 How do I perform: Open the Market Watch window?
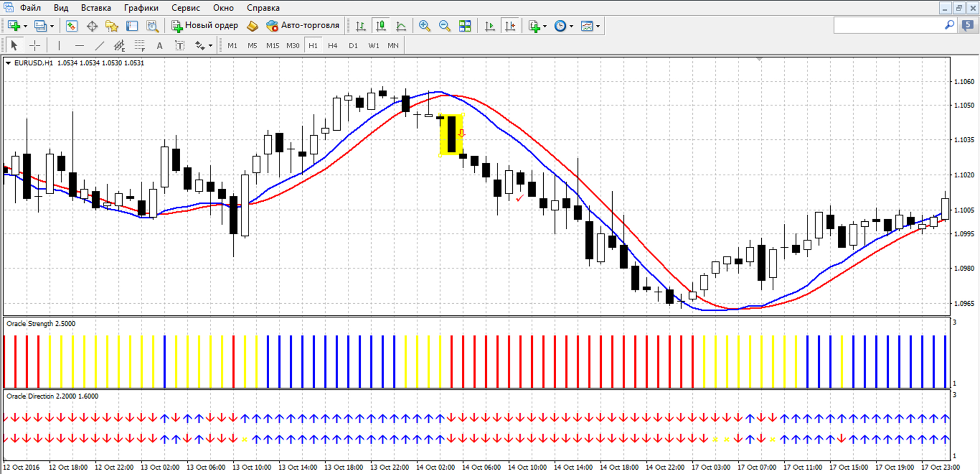point(71,26)
